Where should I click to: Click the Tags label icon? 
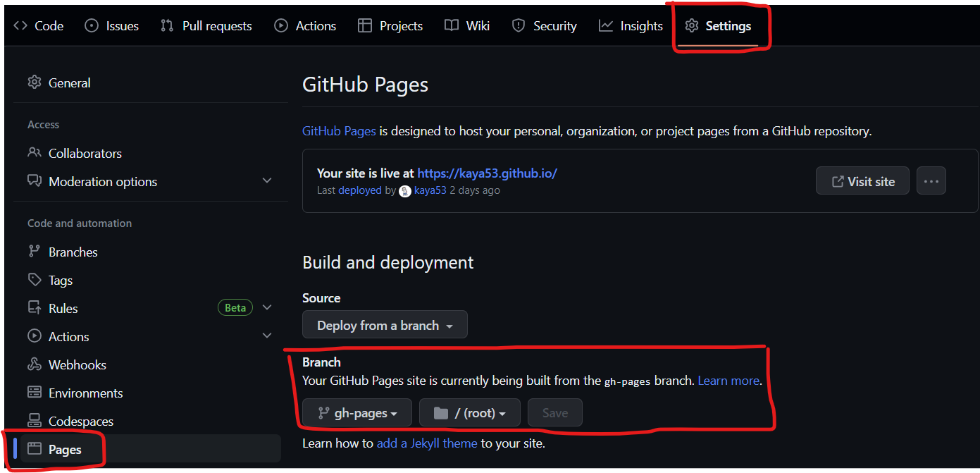(x=35, y=280)
